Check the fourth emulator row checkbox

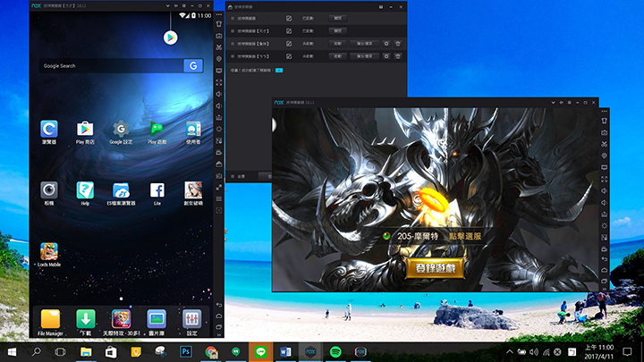pos(233,56)
